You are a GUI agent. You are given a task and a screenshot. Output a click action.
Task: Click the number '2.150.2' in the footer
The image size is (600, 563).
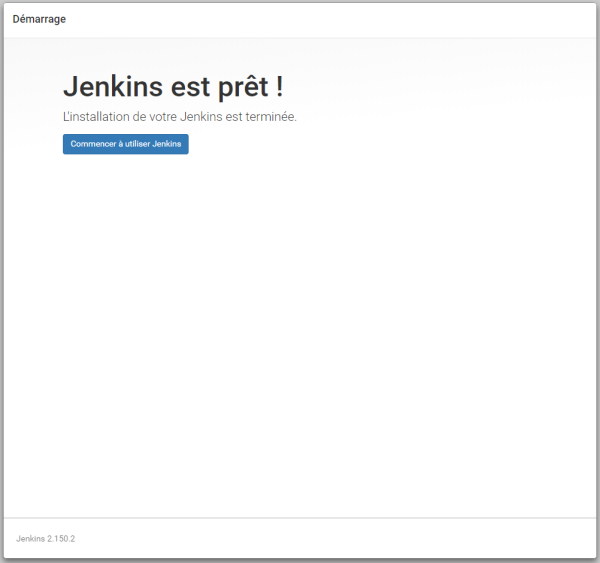60,539
